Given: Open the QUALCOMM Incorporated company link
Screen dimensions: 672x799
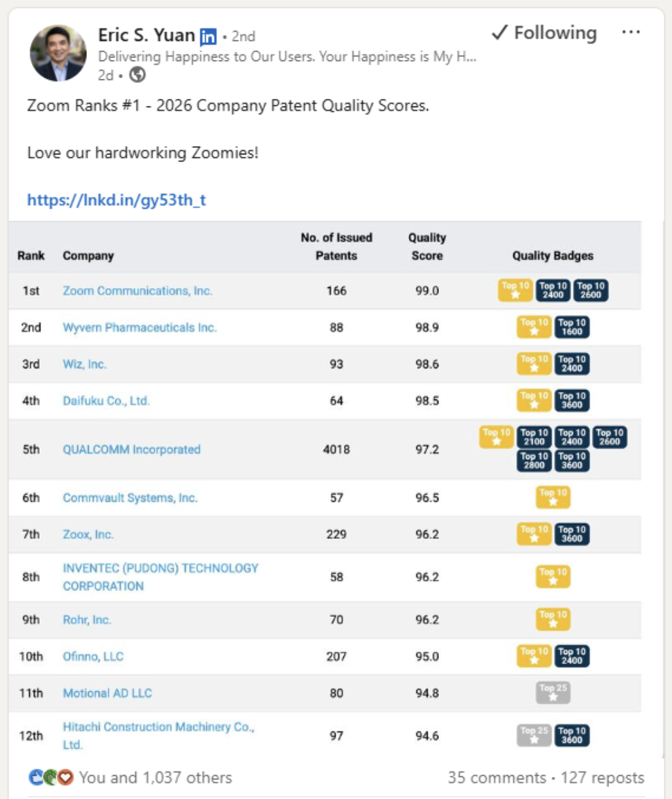Looking at the screenshot, I should pos(132,449).
